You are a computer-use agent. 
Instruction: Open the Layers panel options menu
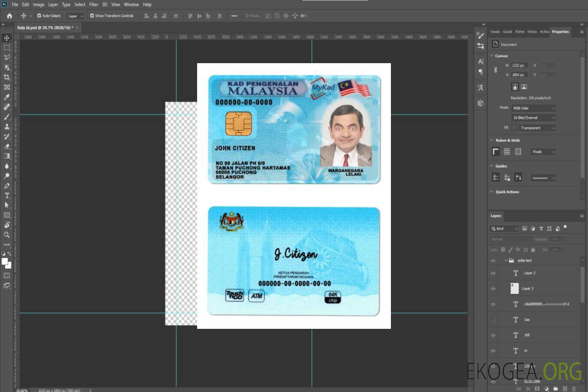(581, 216)
